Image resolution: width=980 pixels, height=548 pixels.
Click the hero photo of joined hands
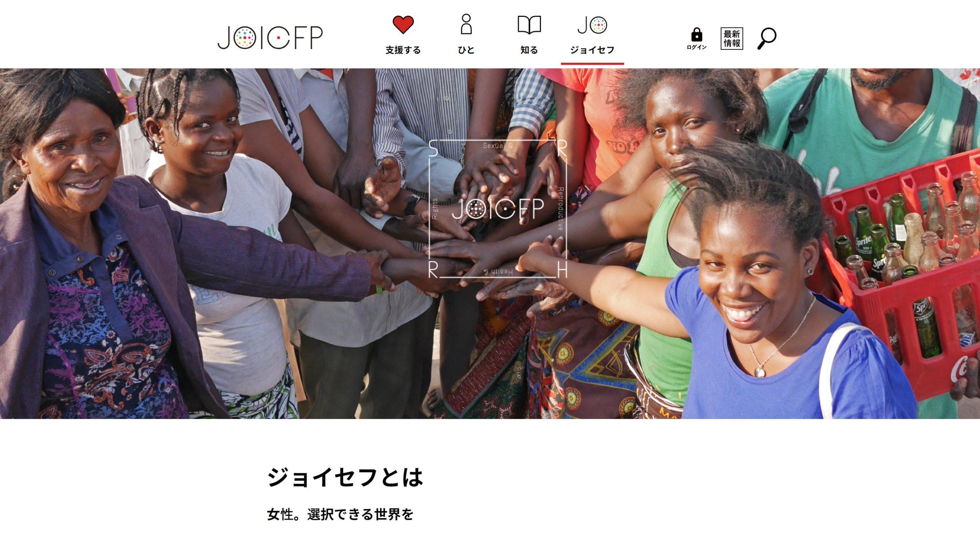coord(490,244)
